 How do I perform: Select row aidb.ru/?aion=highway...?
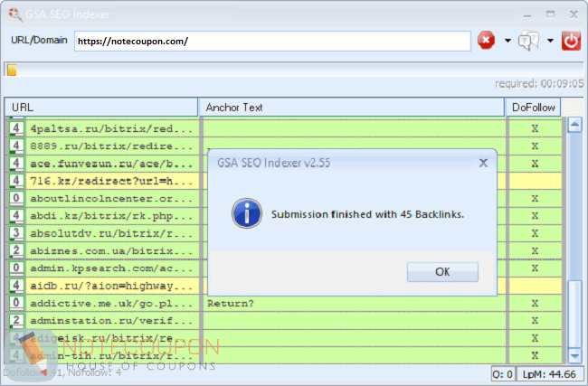pos(284,286)
